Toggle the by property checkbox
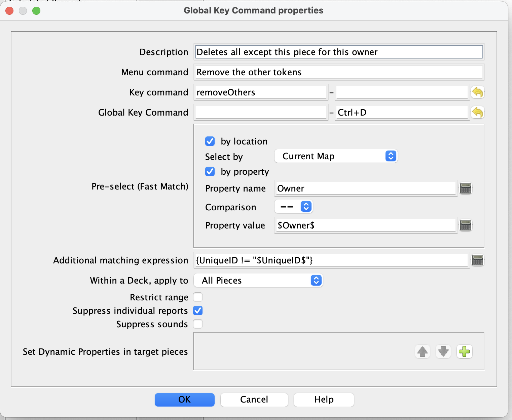This screenshot has width=512, height=420. (x=210, y=172)
